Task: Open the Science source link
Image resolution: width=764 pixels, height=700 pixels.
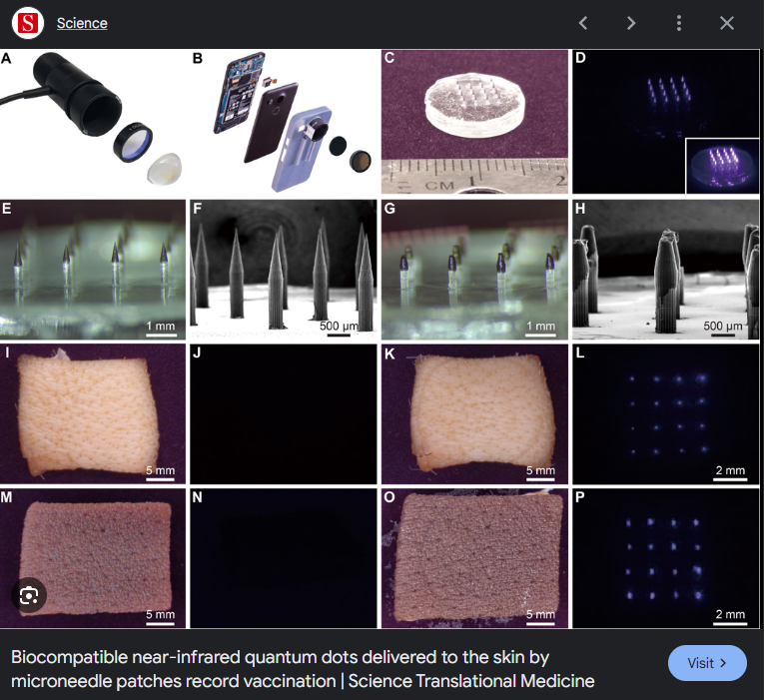Action: click(x=82, y=23)
